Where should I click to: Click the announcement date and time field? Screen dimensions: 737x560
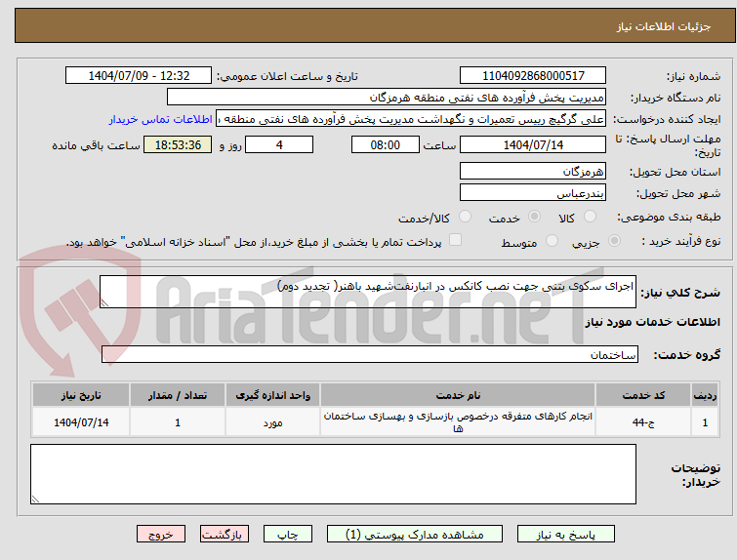pos(139,76)
